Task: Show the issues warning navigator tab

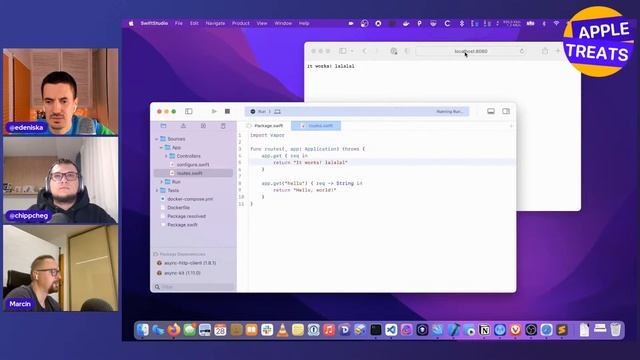Action: pyautogui.click(x=183, y=126)
